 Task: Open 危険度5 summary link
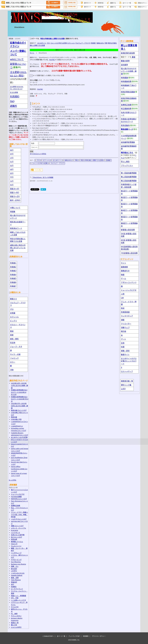point(13,279)
